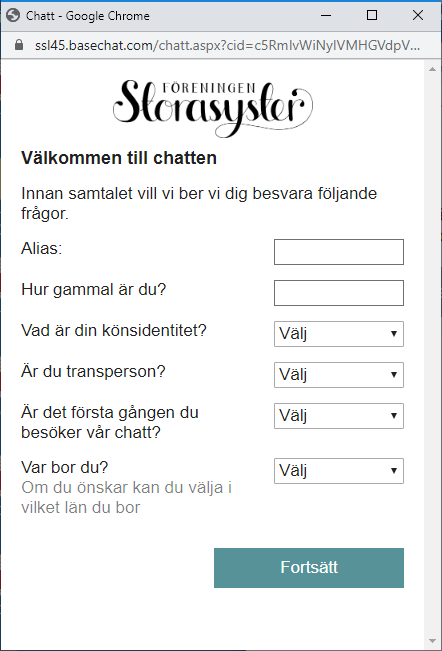442x651 pixels.
Task: Focus the Alias text field
Action: (339, 252)
